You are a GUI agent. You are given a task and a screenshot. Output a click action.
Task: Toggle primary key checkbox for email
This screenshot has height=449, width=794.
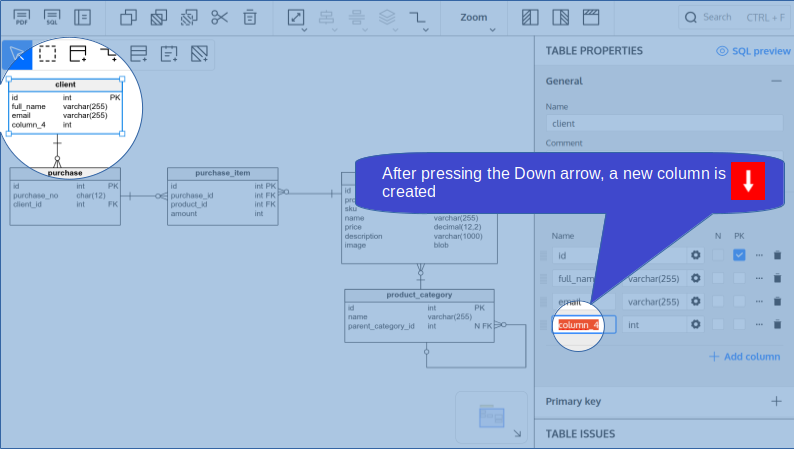pyautogui.click(x=739, y=301)
